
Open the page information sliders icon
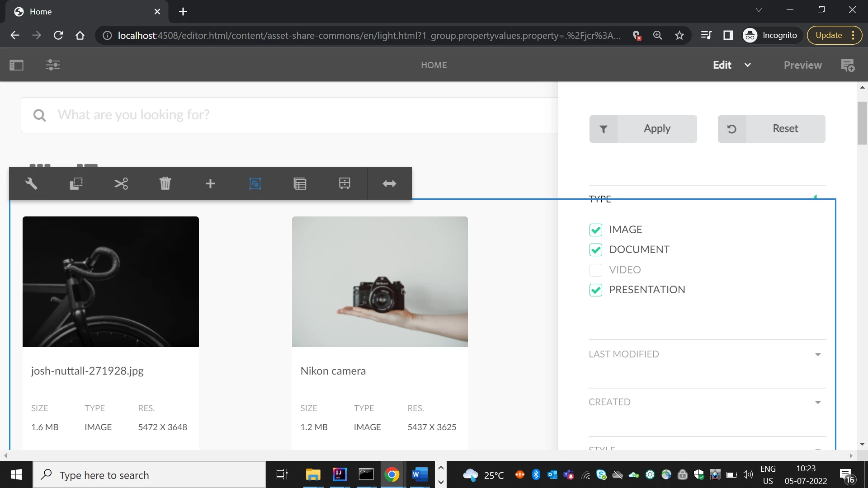(x=52, y=65)
